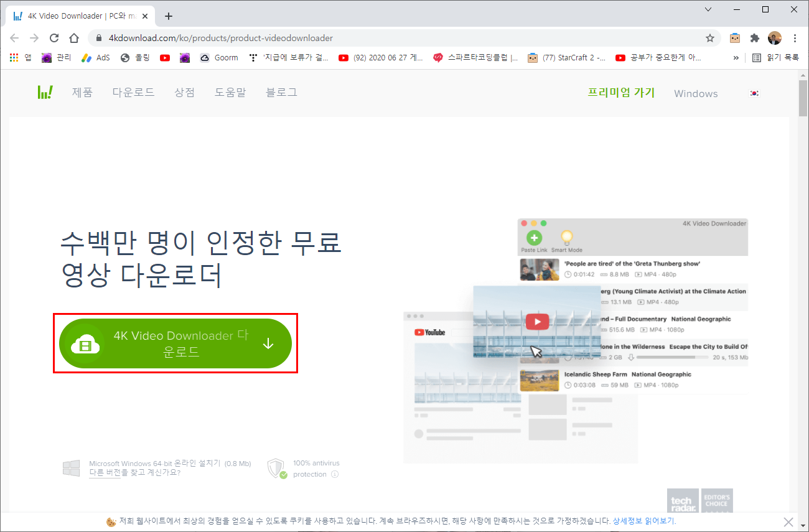Click the red YouTube bookmark icon after 홀링
Image resolution: width=809 pixels, height=532 pixels.
pos(165,57)
